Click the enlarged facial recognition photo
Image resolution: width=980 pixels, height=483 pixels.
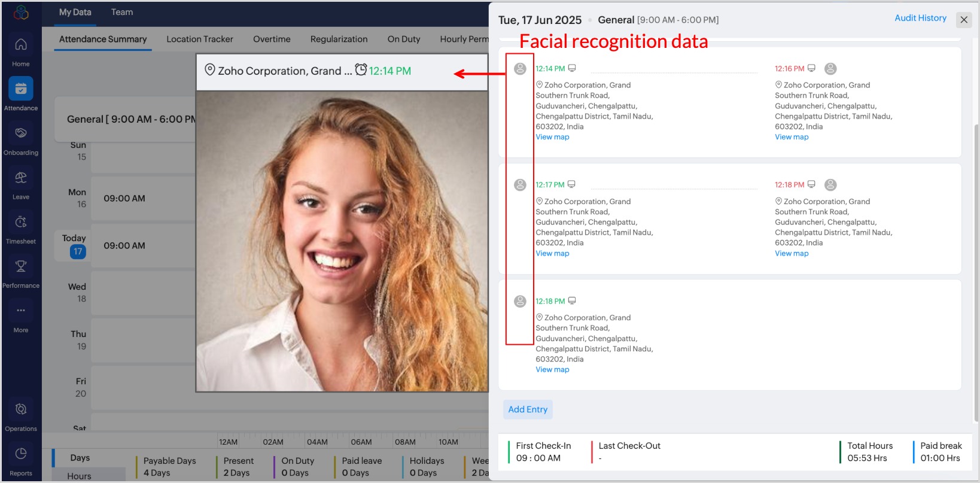point(342,241)
